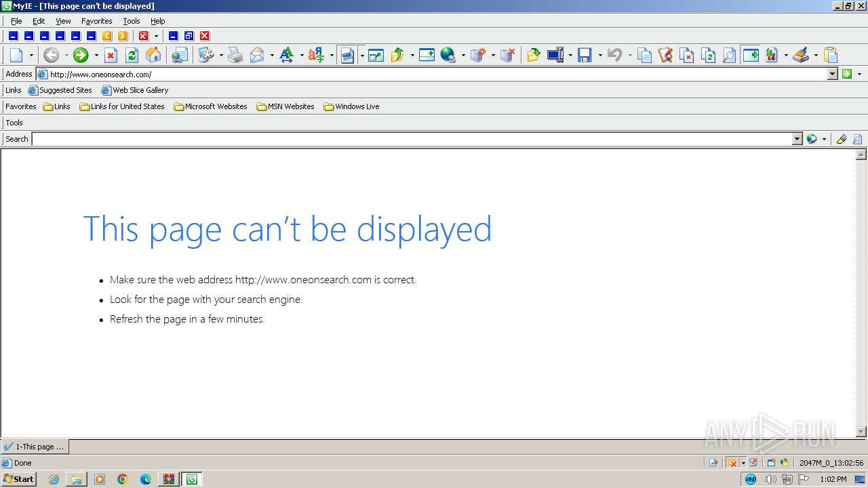Click the page with chain link icon
This screenshot has width=868, height=488.
point(179,55)
